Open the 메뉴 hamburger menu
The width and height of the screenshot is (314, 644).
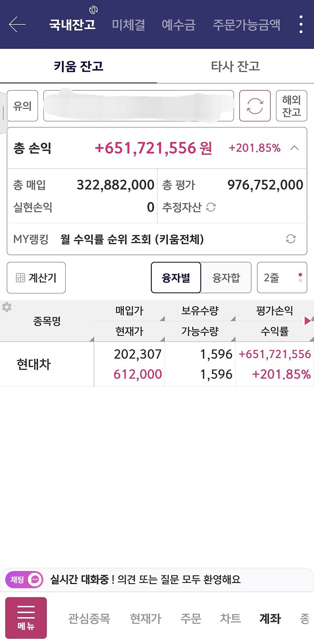pyautogui.click(x=26, y=617)
